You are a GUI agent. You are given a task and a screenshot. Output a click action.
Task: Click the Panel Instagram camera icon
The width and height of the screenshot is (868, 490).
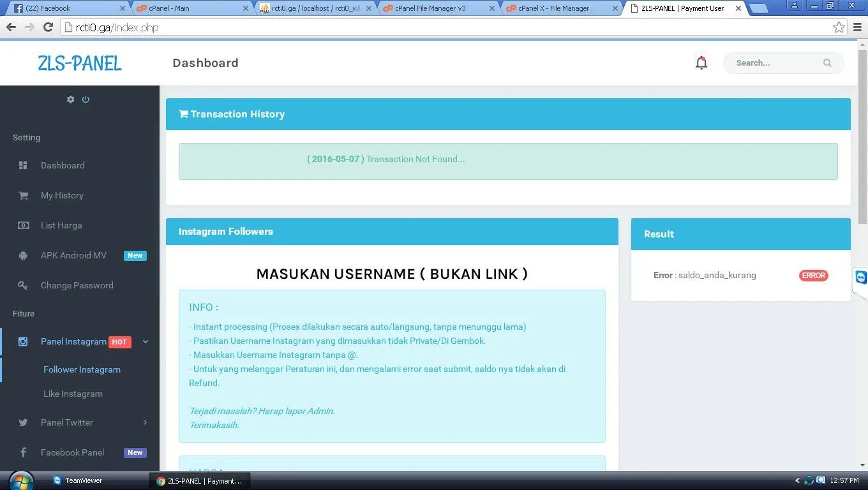pyautogui.click(x=23, y=341)
